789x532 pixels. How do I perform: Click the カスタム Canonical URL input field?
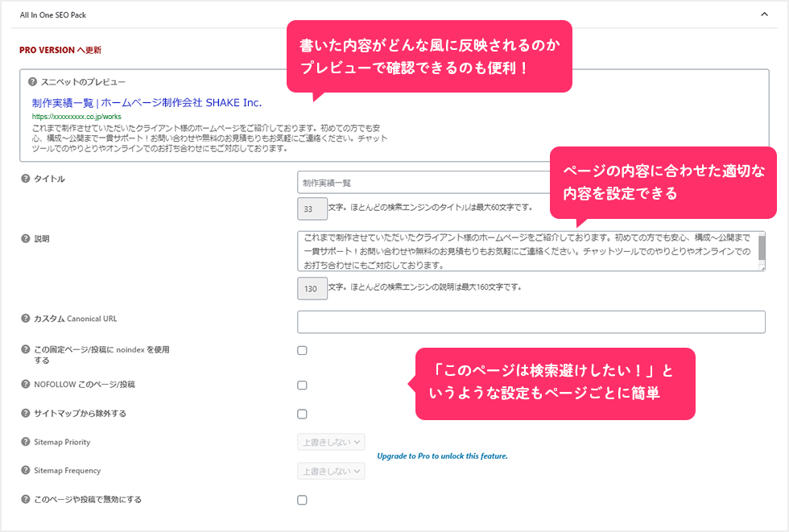coord(531,322)
